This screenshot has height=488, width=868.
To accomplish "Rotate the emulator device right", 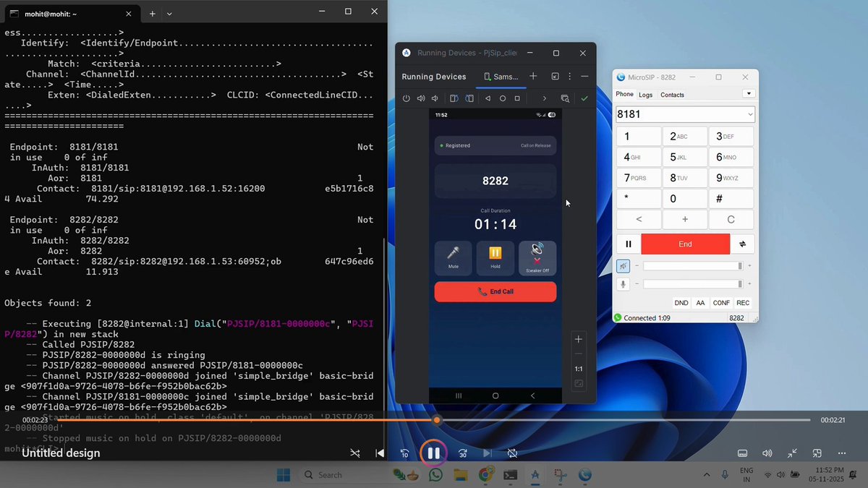I will pos(469,98).
